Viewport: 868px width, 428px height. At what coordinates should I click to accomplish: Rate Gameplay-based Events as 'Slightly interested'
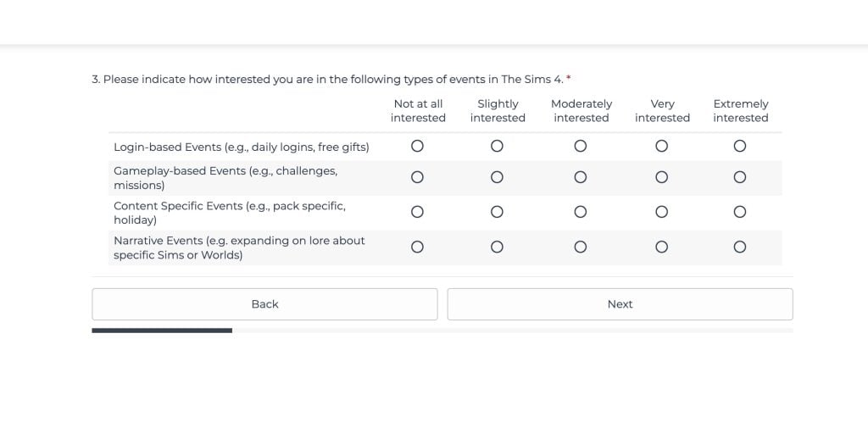pyautogui.click(x=498, y=178)
